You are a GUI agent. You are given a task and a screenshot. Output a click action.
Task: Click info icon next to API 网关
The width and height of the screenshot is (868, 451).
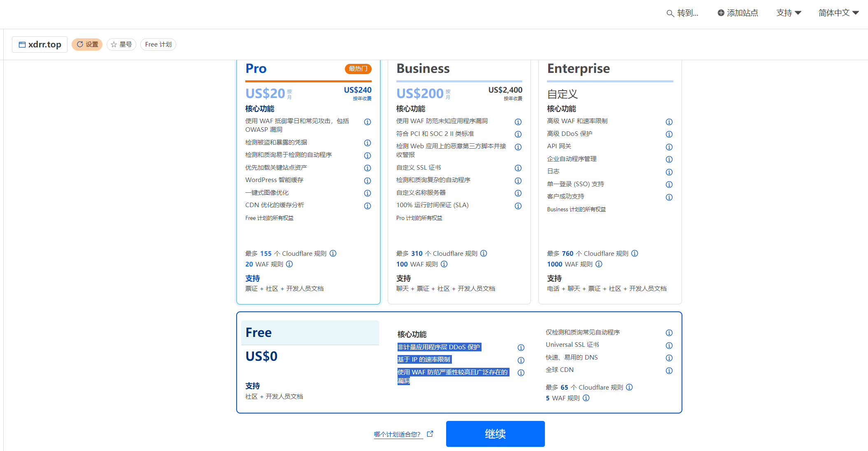(669, 147)
